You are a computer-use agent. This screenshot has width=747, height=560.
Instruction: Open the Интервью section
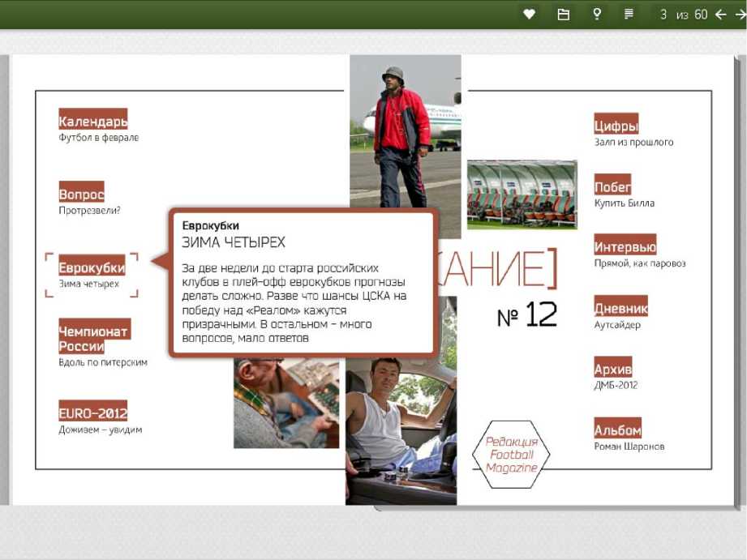625,244
